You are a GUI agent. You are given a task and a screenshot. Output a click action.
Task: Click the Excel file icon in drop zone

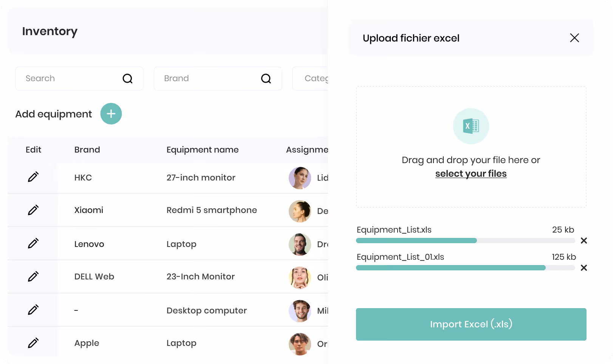471,126
